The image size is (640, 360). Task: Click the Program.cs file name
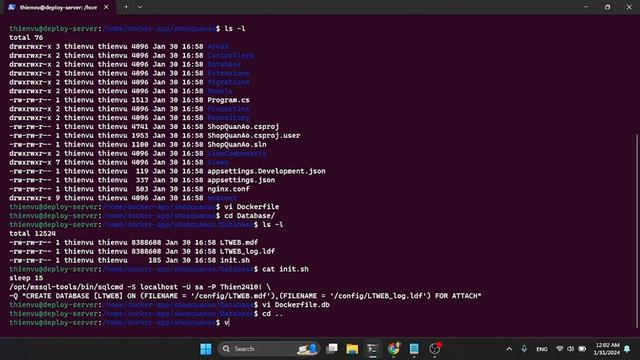click(228, 100)
